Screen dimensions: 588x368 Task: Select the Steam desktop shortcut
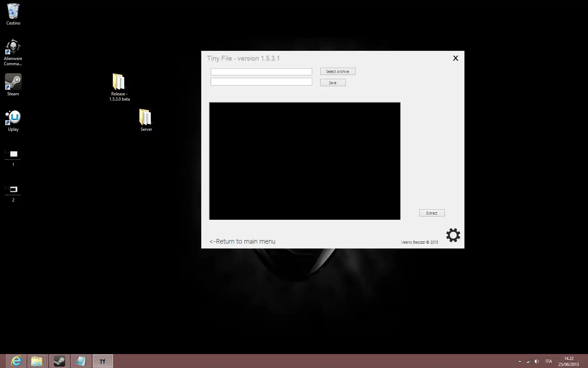[13, 85]
